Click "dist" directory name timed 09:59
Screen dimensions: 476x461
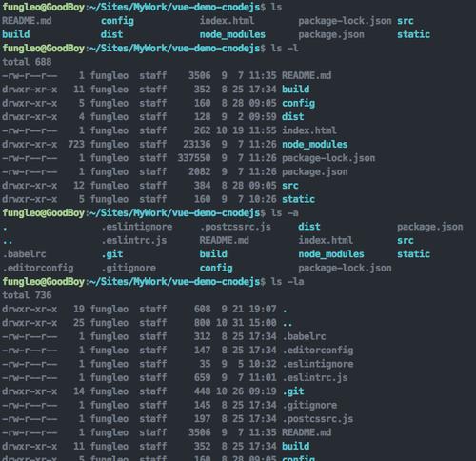point(293,116)
